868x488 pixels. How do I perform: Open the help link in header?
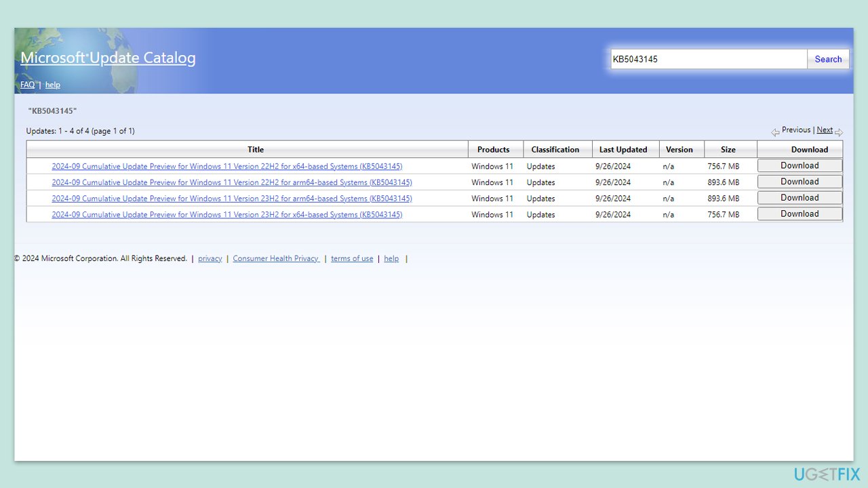coord(53,85)
